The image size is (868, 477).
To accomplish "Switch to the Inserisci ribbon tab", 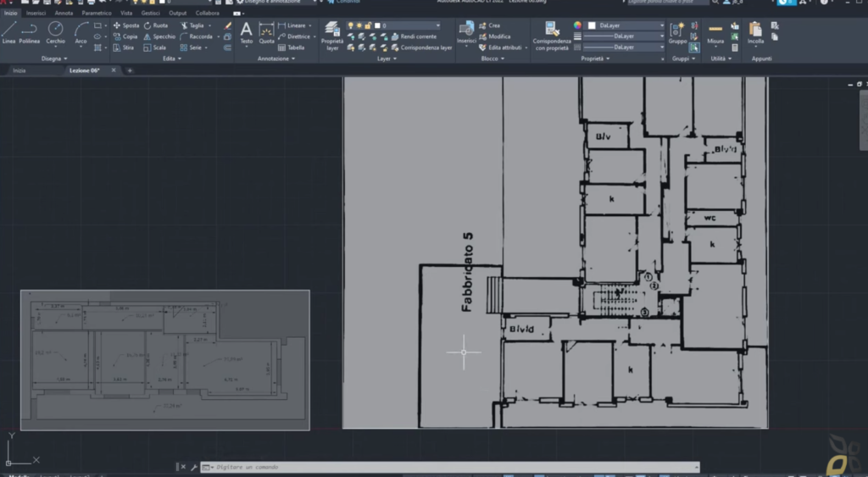I will point(36,13).
